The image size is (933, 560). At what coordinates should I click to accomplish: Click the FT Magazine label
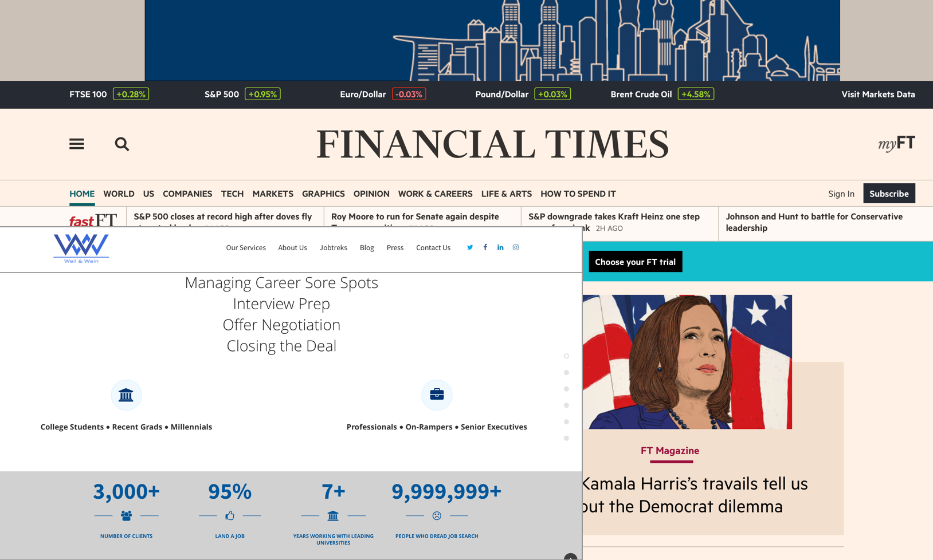click(x=670, y=451)
